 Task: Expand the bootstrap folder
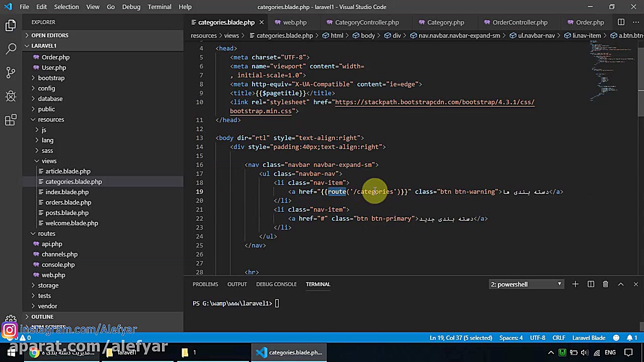(51, 78)
